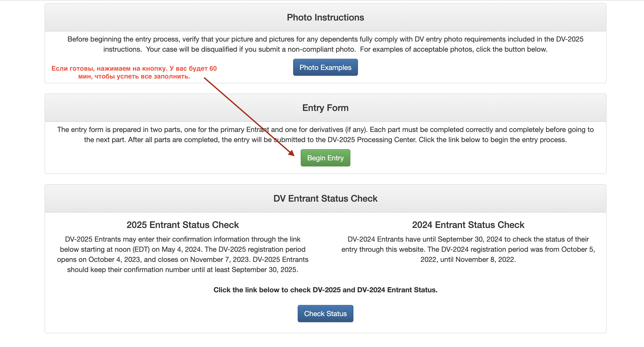Viewport: 644px width, 347px height.
Task: Click the DV Entrant Status Check heading
Action: click(325, 199)
